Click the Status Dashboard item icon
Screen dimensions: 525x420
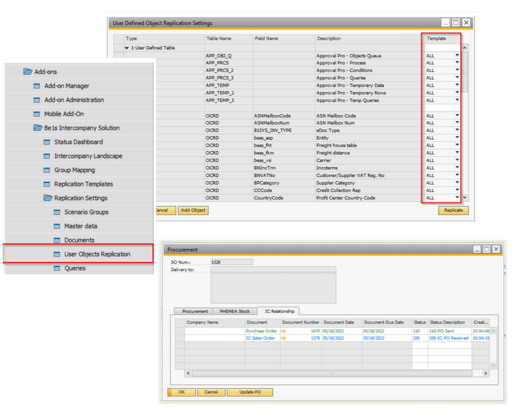point(47,142)
